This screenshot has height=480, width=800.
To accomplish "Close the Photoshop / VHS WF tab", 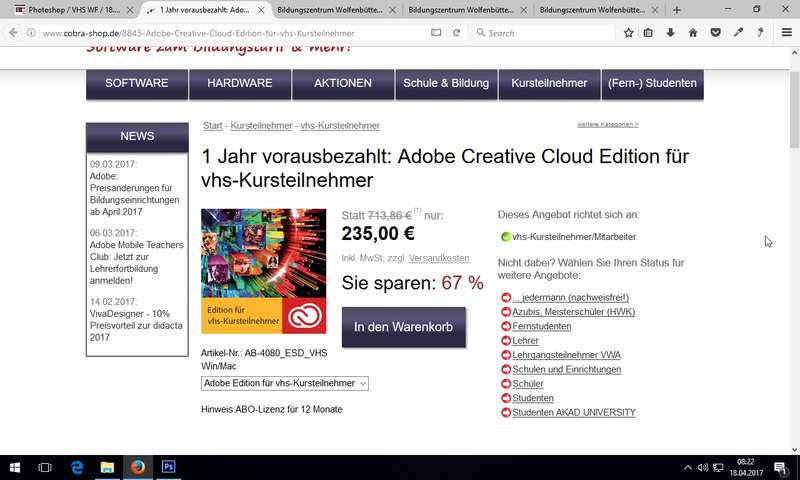I will pos(130,10).
